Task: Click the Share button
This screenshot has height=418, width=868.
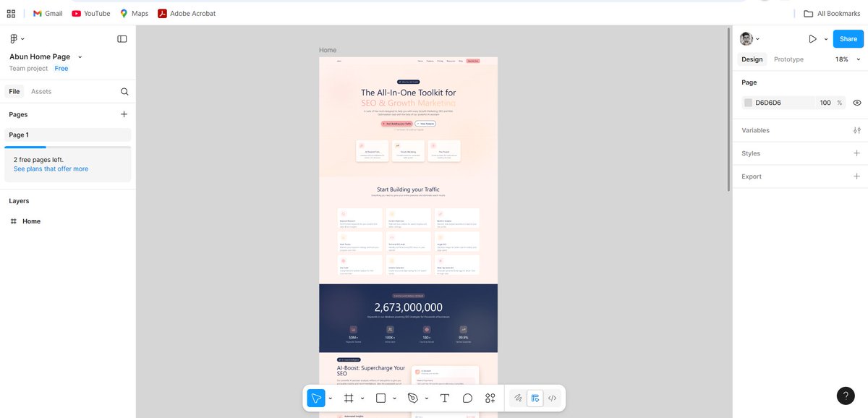Action: tap(848, 39)
